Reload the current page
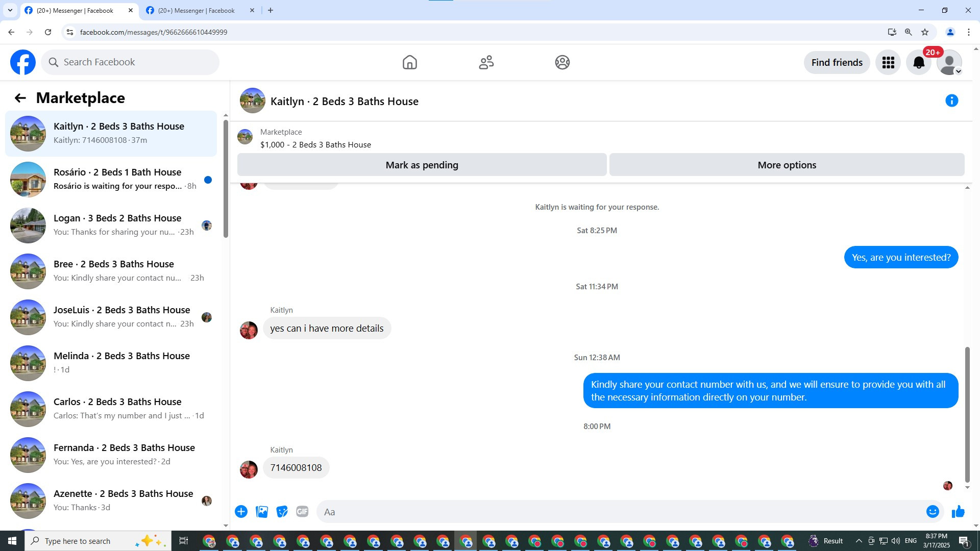The image size is (980, 551). point(48,32)
